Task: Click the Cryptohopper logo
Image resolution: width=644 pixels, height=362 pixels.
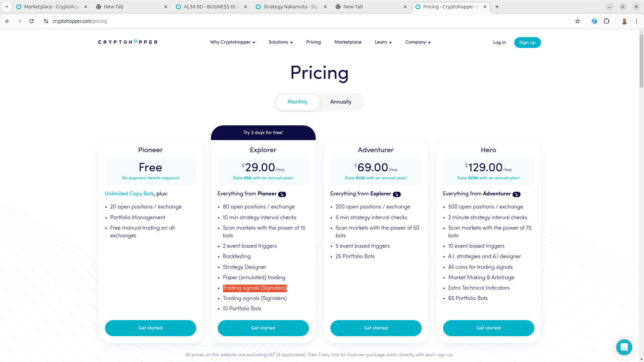Action: coord(128,42)
